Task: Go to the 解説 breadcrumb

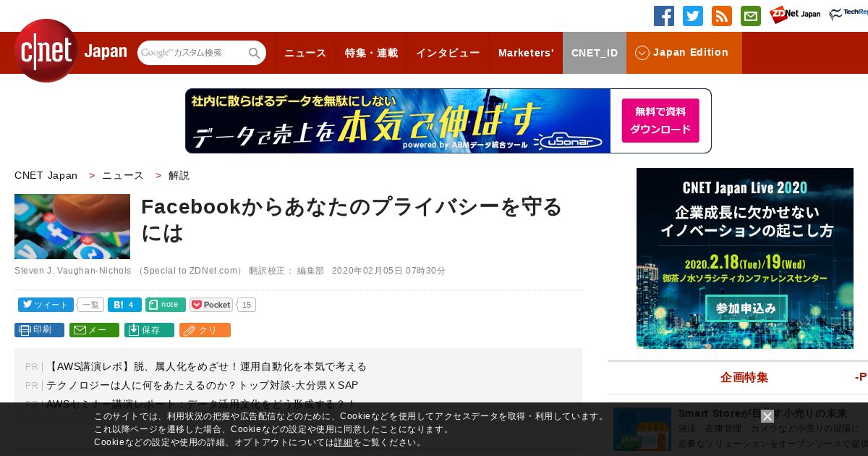Action: [179, 175]
